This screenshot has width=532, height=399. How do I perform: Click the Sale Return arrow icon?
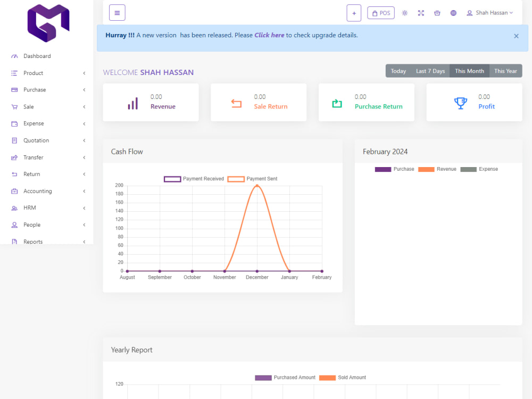[237, 103]
